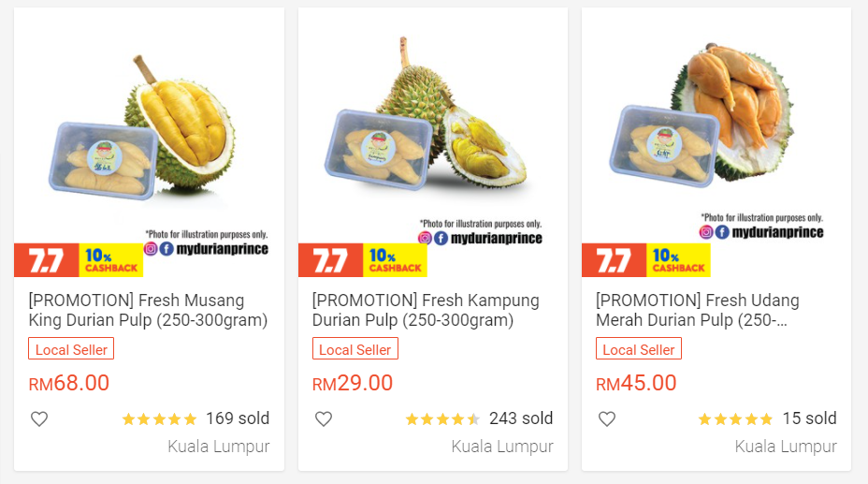Click the Local Seller tag on Kampung Durian
868x484 pixels.
(354, 349)
